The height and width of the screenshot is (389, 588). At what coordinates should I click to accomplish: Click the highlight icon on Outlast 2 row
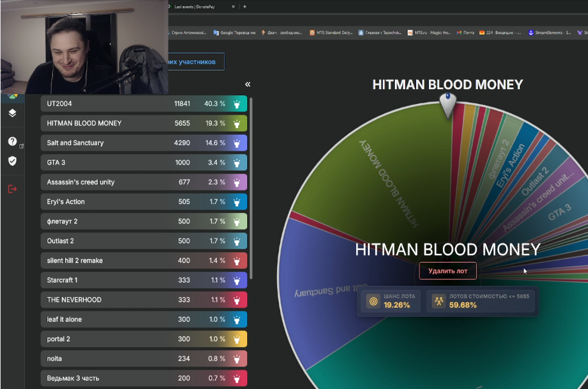point(237,241)
